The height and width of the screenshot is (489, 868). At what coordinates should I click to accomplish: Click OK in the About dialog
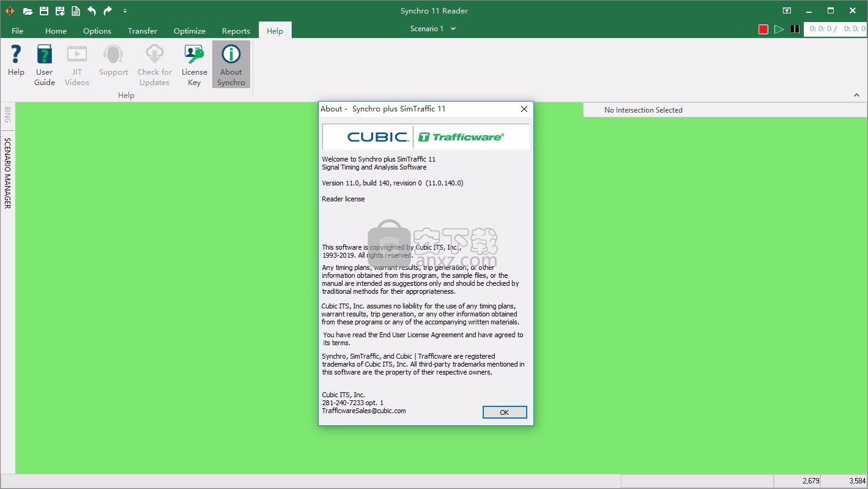505,412
